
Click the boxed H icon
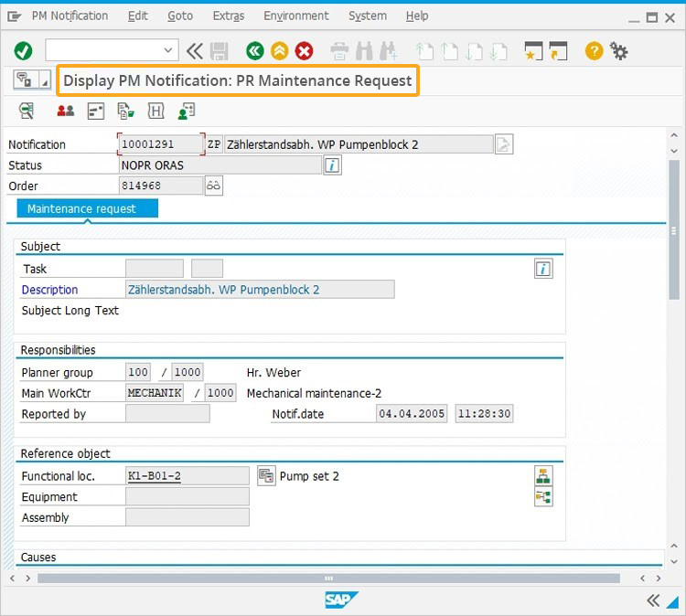pos(155,112)
